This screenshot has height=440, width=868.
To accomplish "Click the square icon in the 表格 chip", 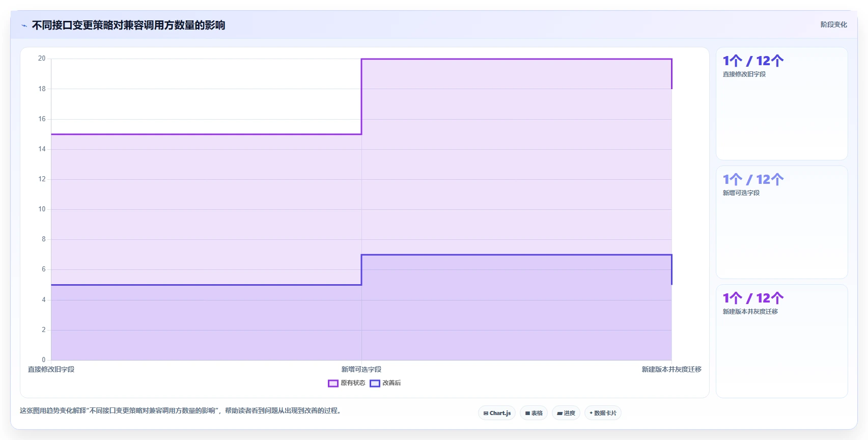I will click(527, 413).
